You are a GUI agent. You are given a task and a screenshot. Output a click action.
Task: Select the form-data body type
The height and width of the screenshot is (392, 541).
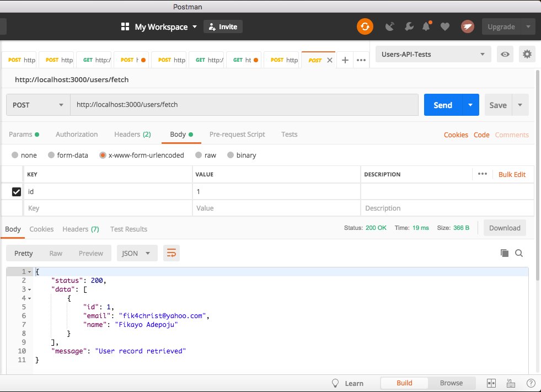pos(51,155)
